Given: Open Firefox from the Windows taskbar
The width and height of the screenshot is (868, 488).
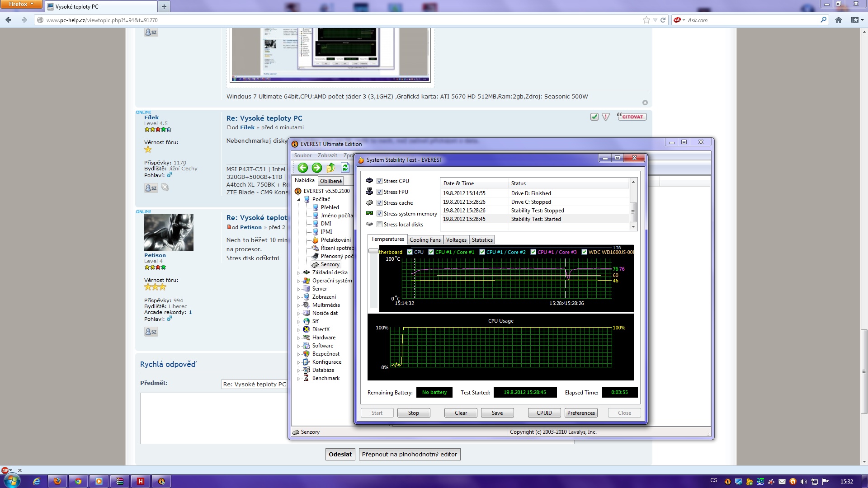Looking at the screenshot, I should (57, 481).
